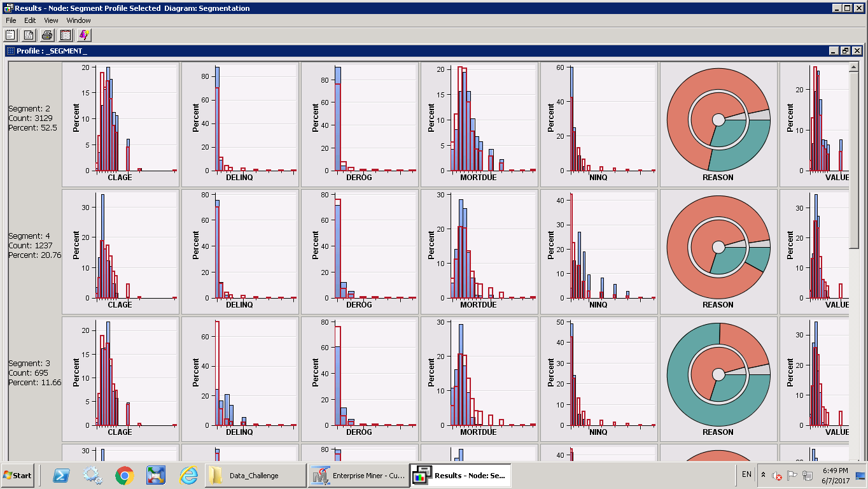The width and height of the screenshot is (868, 489).
Task: Click the notepad icon in the toolbar
Action: click(10, 35)
